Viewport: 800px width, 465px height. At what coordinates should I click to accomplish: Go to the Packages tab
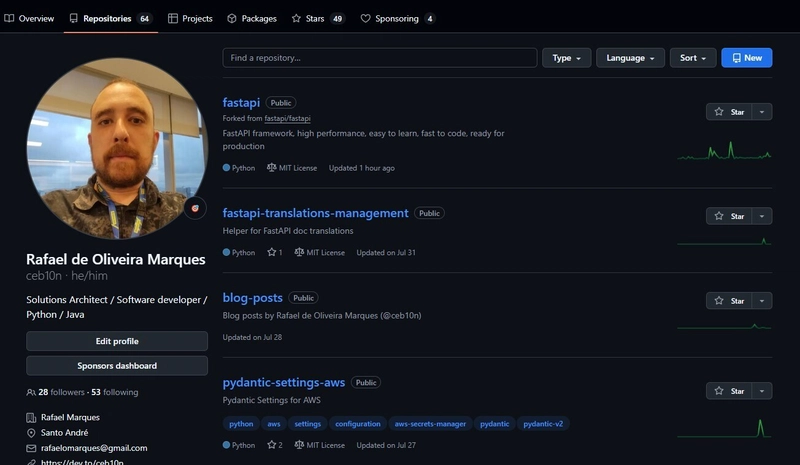(252, 18)
